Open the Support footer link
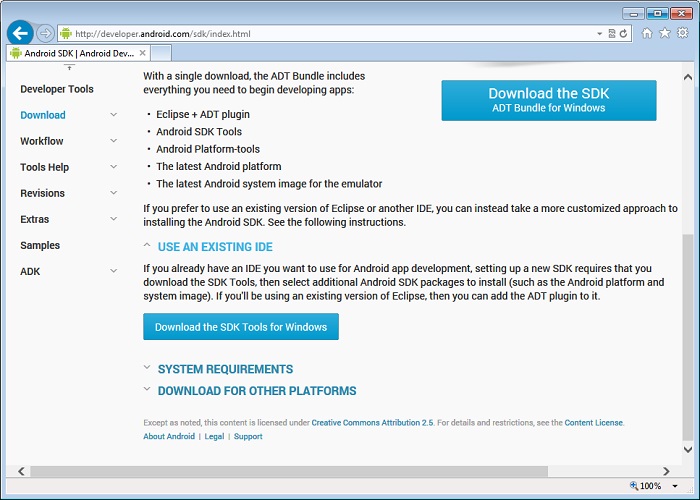 (x=248, y=437)
